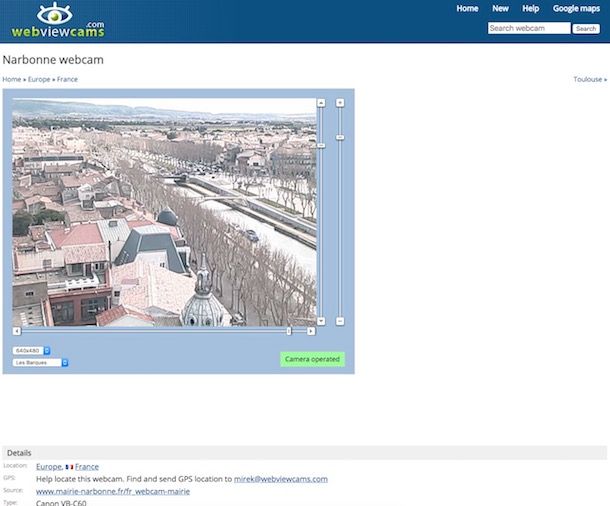Click the French flag icon
The height and width of the screenshot is (506, 610).
tap(69, 467)
